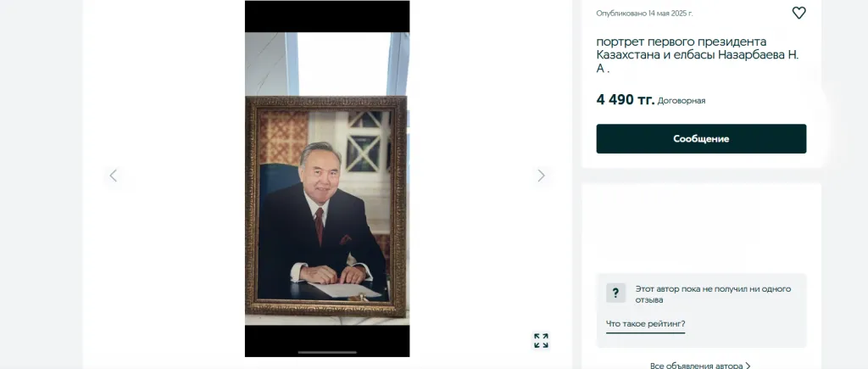
Task: Click the question mark rating icon
Action: pyautogui.click(x=615, y=294)
